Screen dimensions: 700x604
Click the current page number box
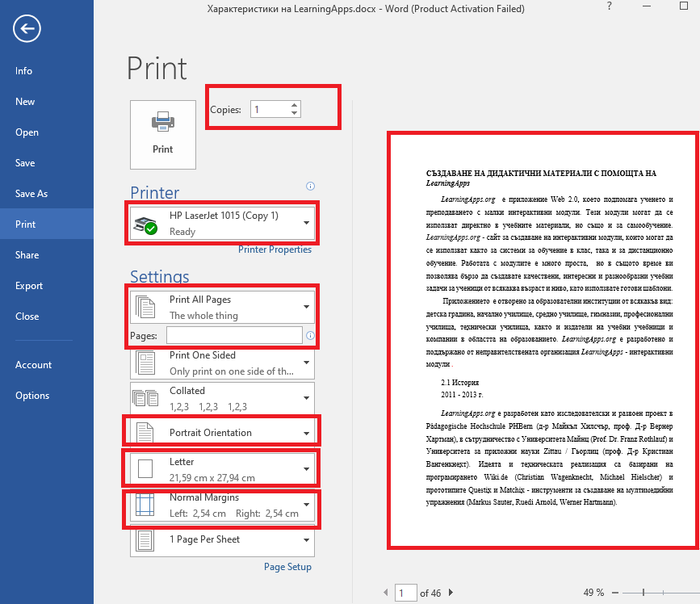point(406,593)
